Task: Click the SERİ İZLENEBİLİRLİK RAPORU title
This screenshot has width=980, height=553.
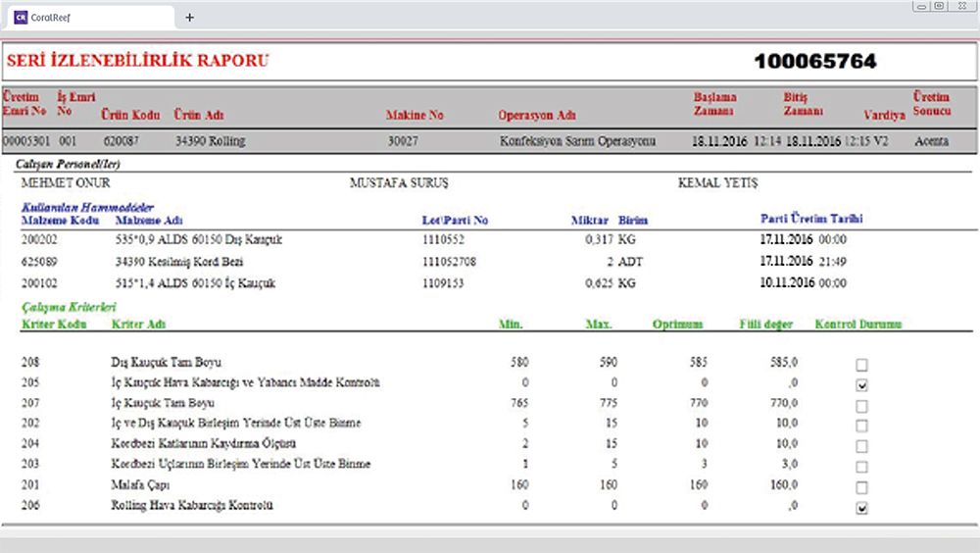Action: pyautogui.click(x=137, y=62)
